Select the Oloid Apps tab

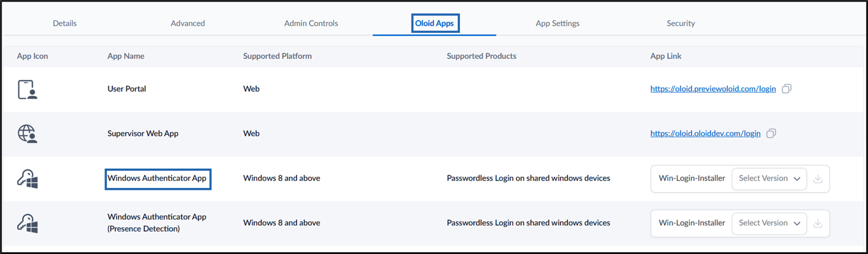pyautogui.click(x=434, y=23)
